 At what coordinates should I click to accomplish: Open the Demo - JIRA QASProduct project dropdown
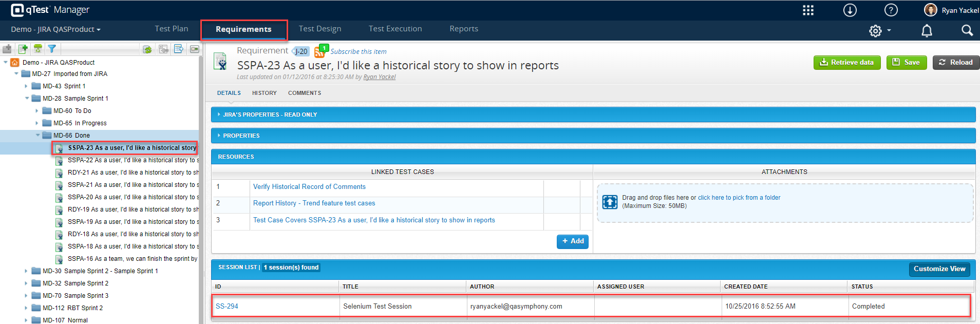click(x=55, y=29)
